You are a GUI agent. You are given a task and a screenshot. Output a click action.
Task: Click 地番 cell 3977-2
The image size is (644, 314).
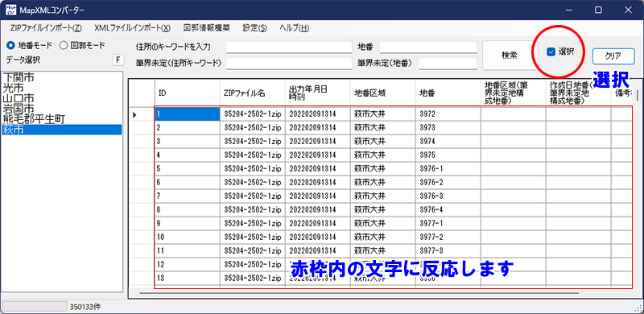click(x=448, y=238)
